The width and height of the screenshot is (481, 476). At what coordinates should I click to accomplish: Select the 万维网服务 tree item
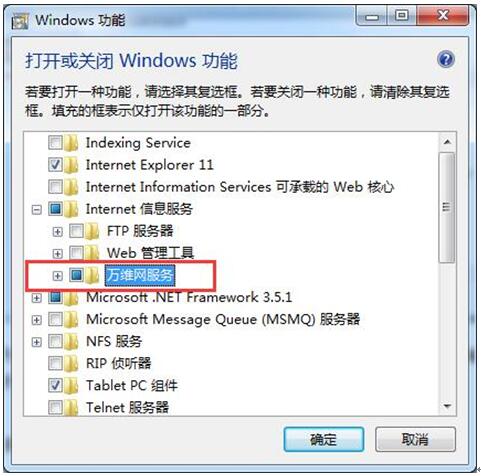click(140, 275)
